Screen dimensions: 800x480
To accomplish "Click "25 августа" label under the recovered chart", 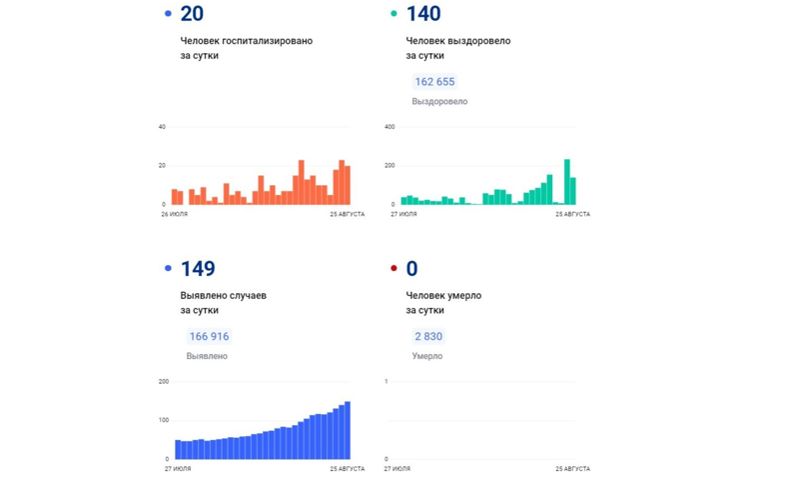I will coord(573,214).
